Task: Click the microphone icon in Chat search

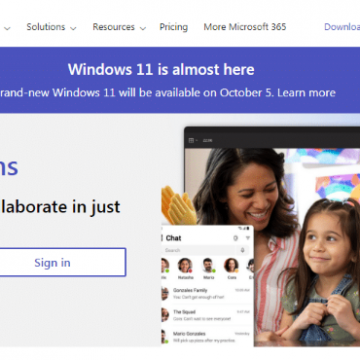Action: click(242, 250)
